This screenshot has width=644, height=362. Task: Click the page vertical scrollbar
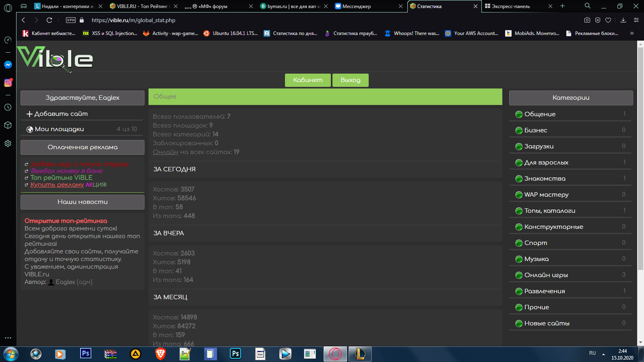point(640,161)
